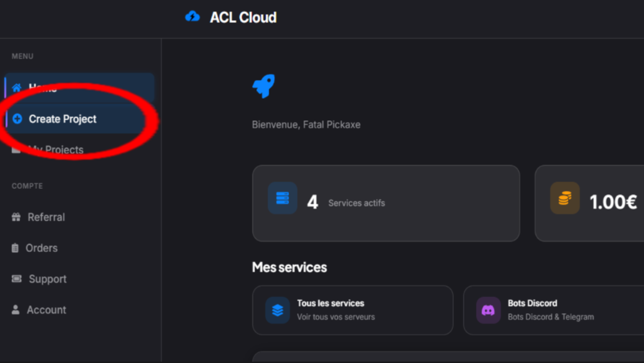Screen dimensions: 644x363
Task: Click the Support ticket icon
Action: (17, 278)
